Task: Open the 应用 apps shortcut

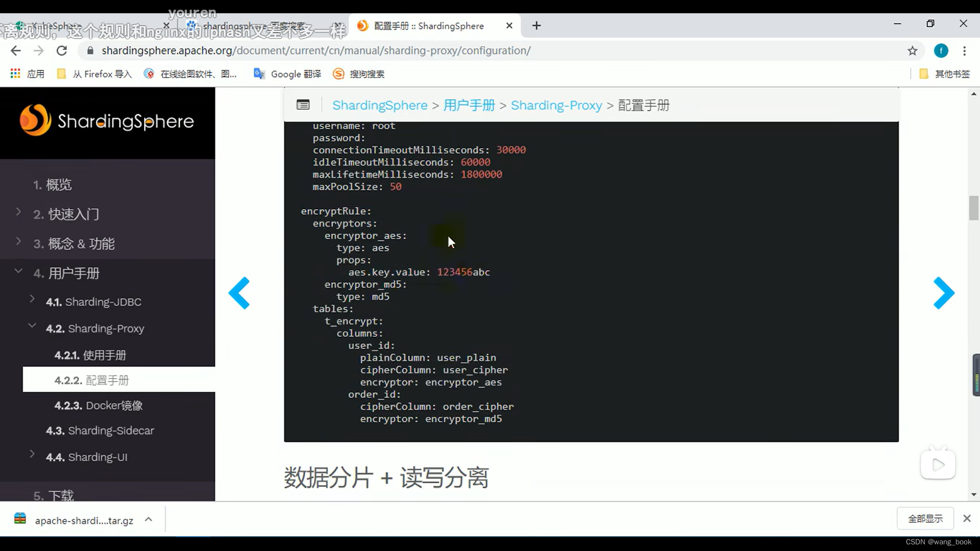Action: click(x=28, y=74)
